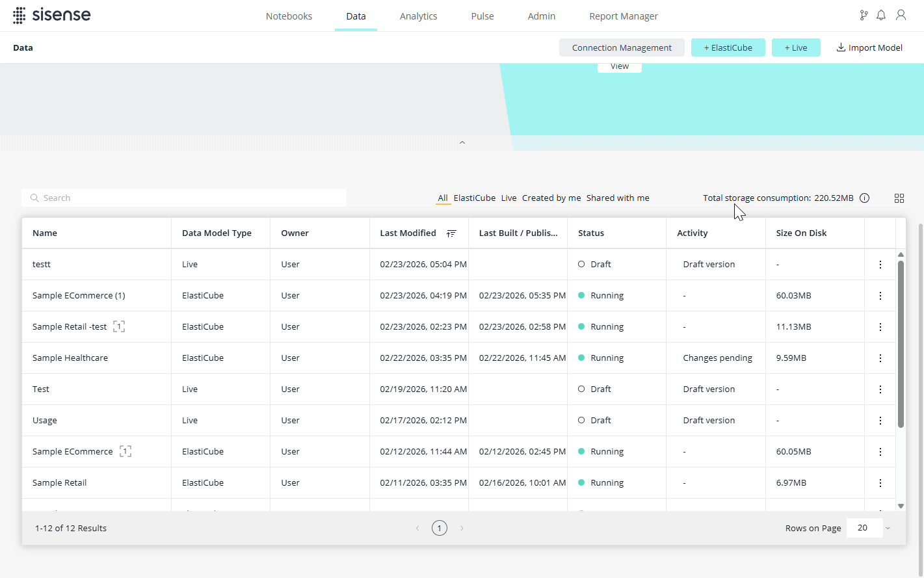Filter models by ElastiCube type

coord(474,198)
